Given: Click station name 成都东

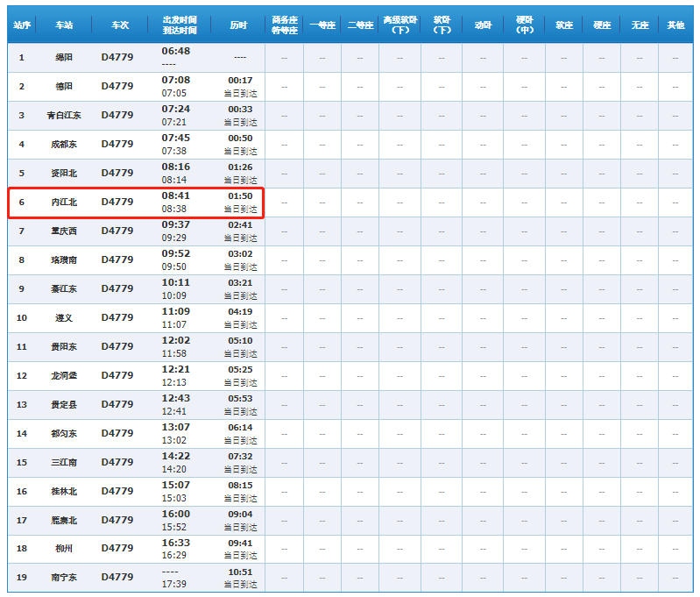Looking at the screenshot, I should tap(64, 144).
